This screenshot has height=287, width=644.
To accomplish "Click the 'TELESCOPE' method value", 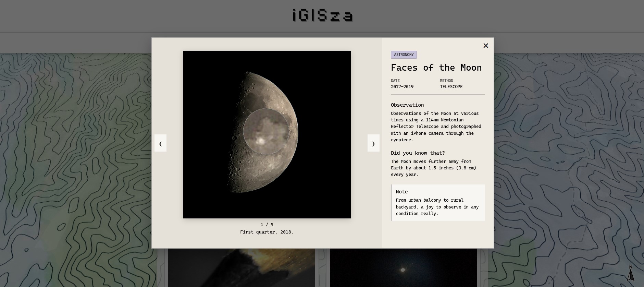I will tap(451, 87).
